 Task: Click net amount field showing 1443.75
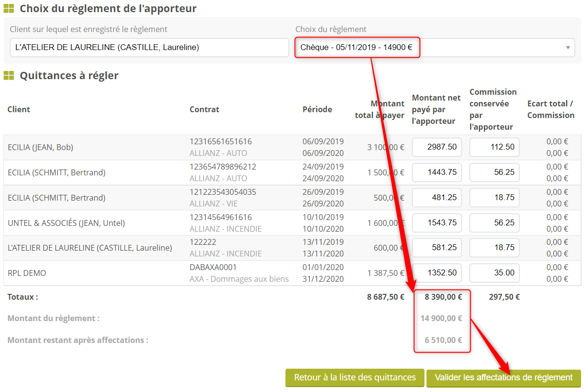(x=437, y=172)
